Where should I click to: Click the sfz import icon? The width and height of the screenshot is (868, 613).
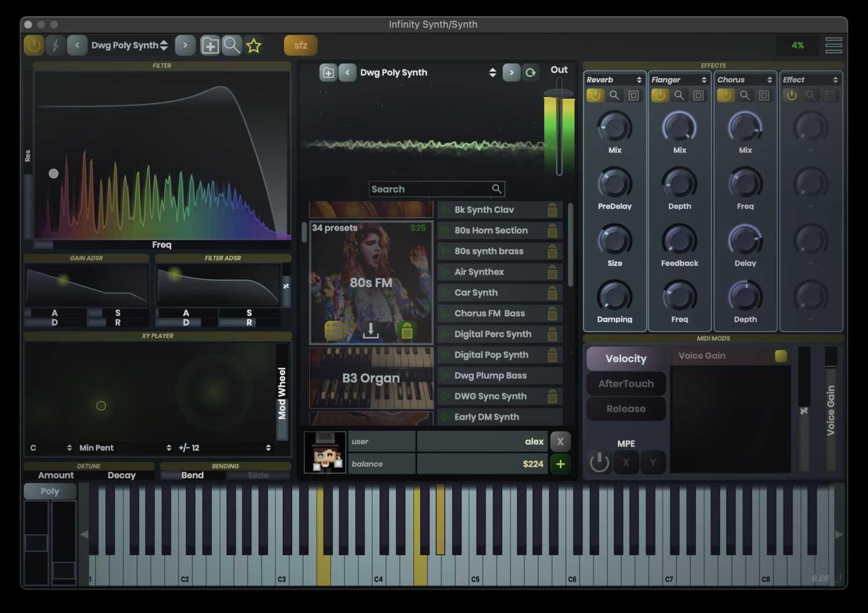tap(300, 45)
